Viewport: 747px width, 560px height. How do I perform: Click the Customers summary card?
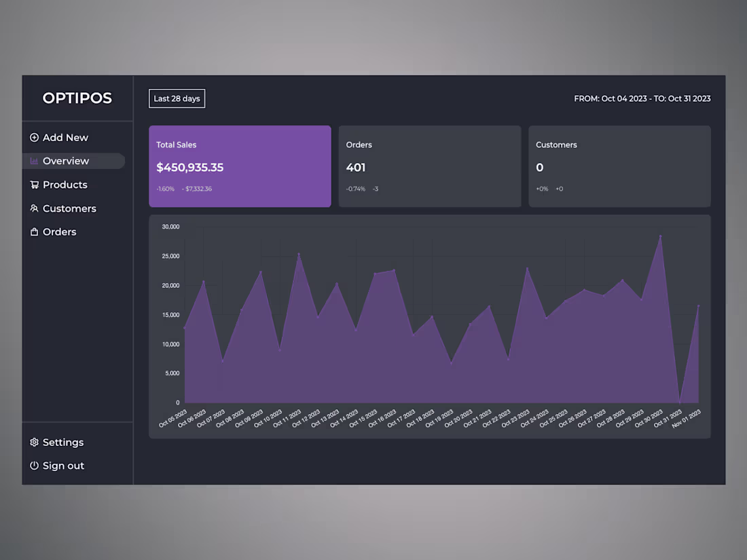click(x=619, y=166)
